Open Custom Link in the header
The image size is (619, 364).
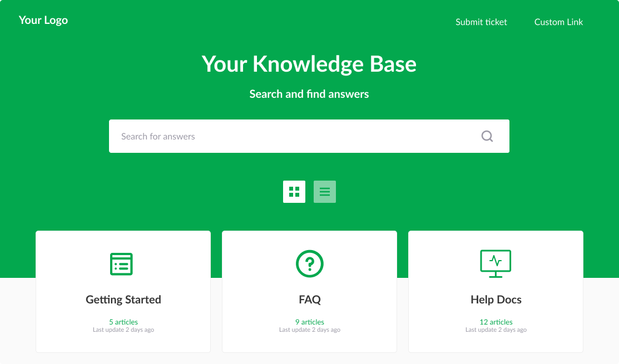558,22
